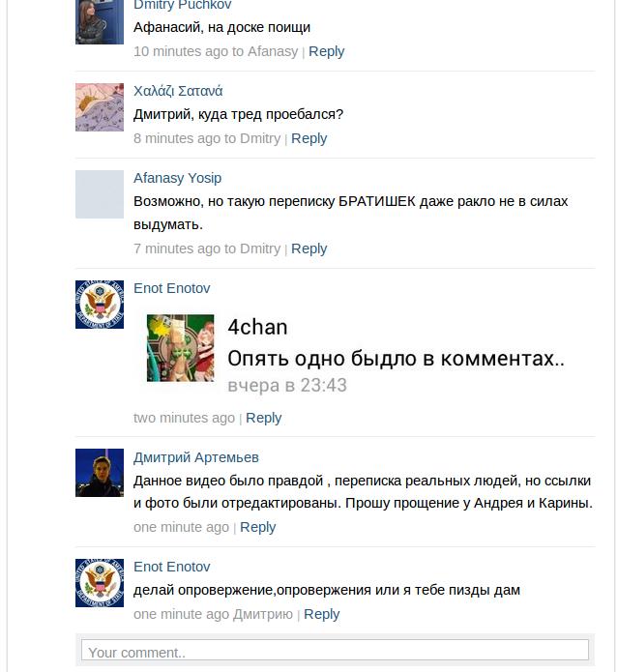Open Dmitry Puchkov's profile name link

[x=182, y=5]
